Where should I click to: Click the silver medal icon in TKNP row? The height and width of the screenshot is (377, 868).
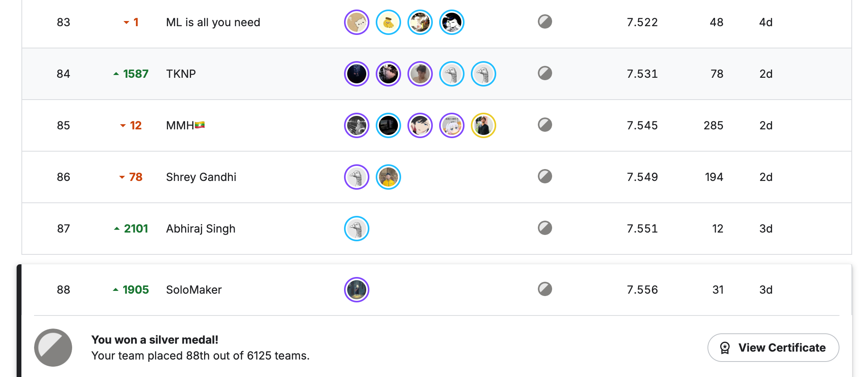(x=545, y=73)
